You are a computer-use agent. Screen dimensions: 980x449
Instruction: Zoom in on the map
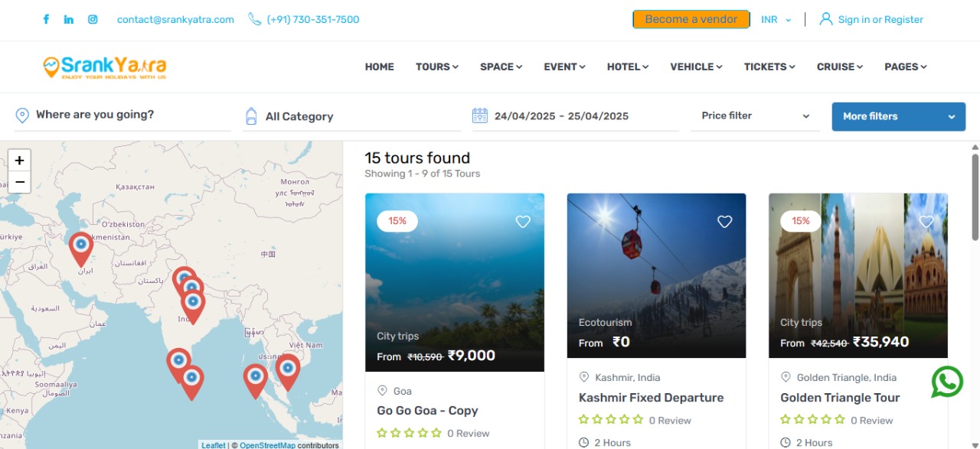tap(19, 161)
